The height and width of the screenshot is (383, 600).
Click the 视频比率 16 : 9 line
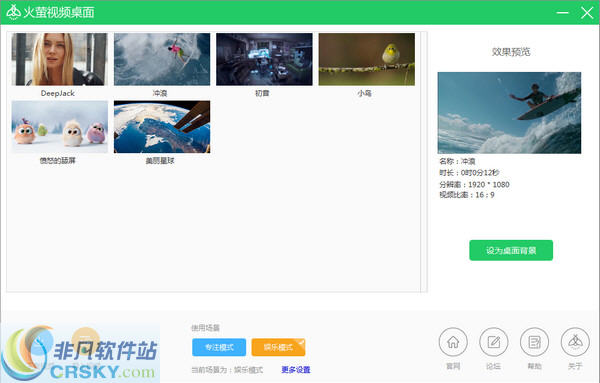point(466,195)
